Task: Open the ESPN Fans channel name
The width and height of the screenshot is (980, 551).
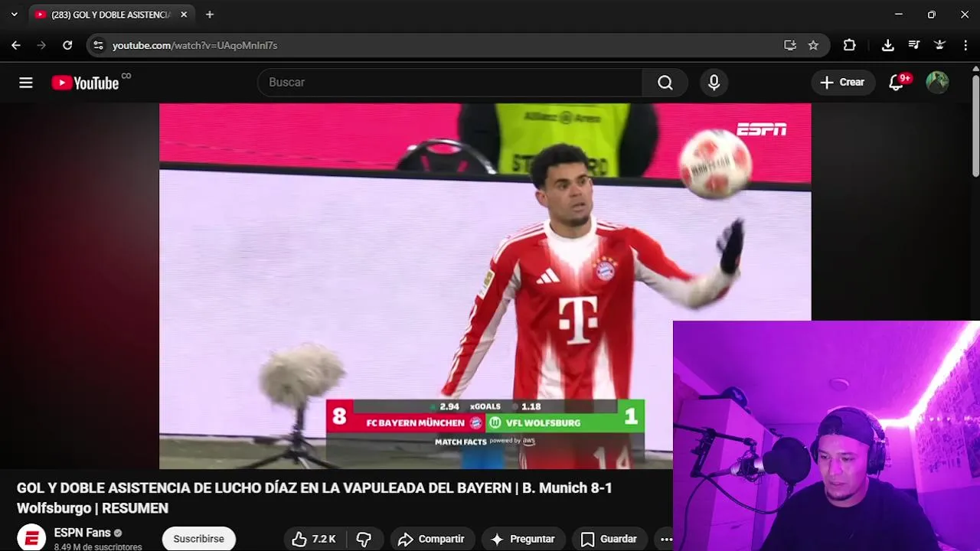Action: pos(83,533)
